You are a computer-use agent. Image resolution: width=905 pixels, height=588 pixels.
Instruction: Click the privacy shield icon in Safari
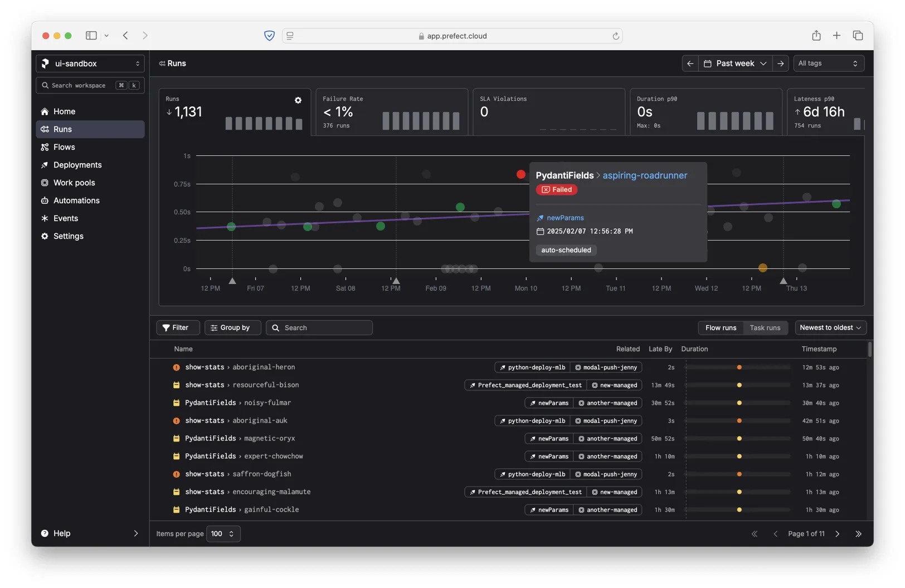click(x=269, y=36)
